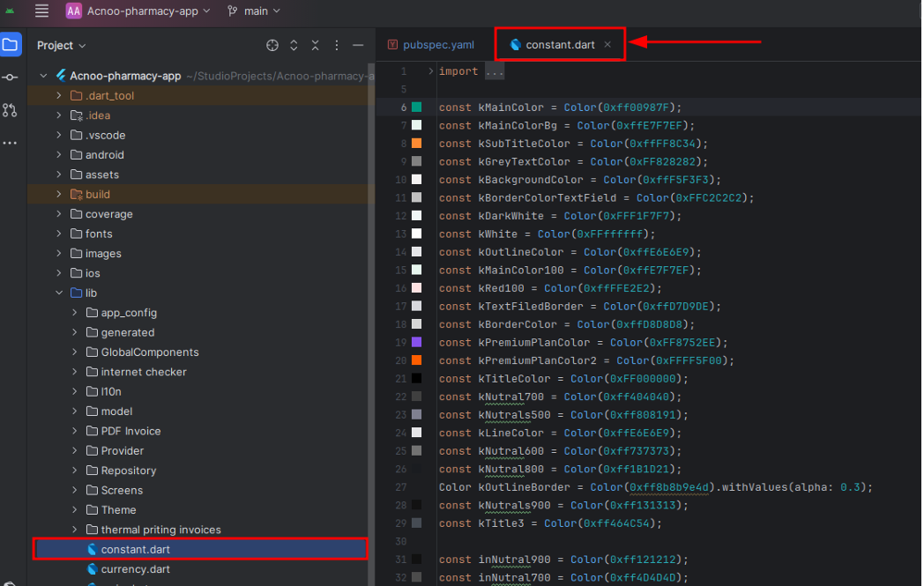Screen dimensions: 924x586
Task: Open the Project tool window folder icon
Action: (10, 44)
